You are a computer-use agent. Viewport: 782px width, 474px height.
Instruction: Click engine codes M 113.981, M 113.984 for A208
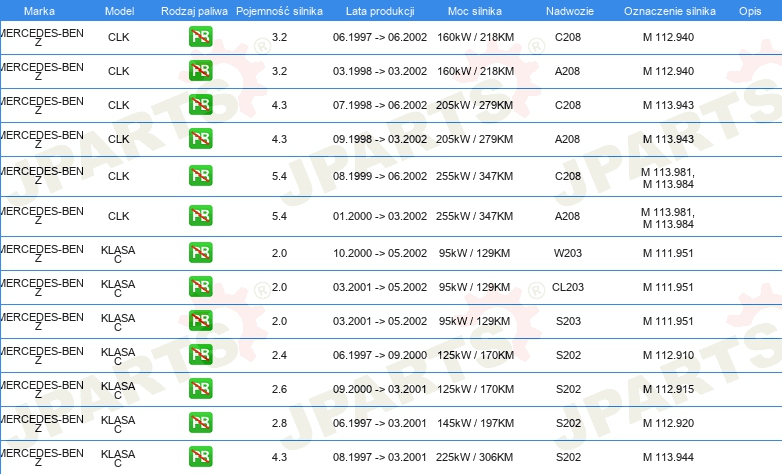click(668, 218)
